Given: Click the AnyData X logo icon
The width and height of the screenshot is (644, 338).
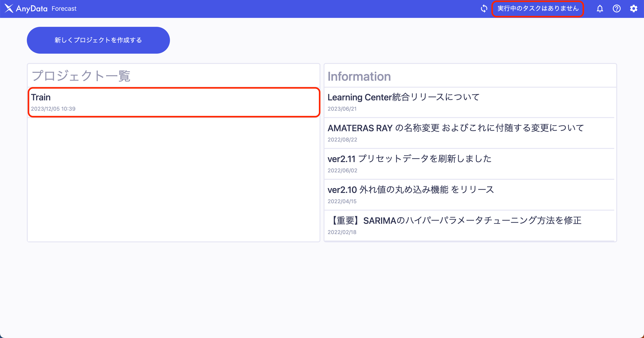Looking at the screenshot, I should click(x=9, y=8).
